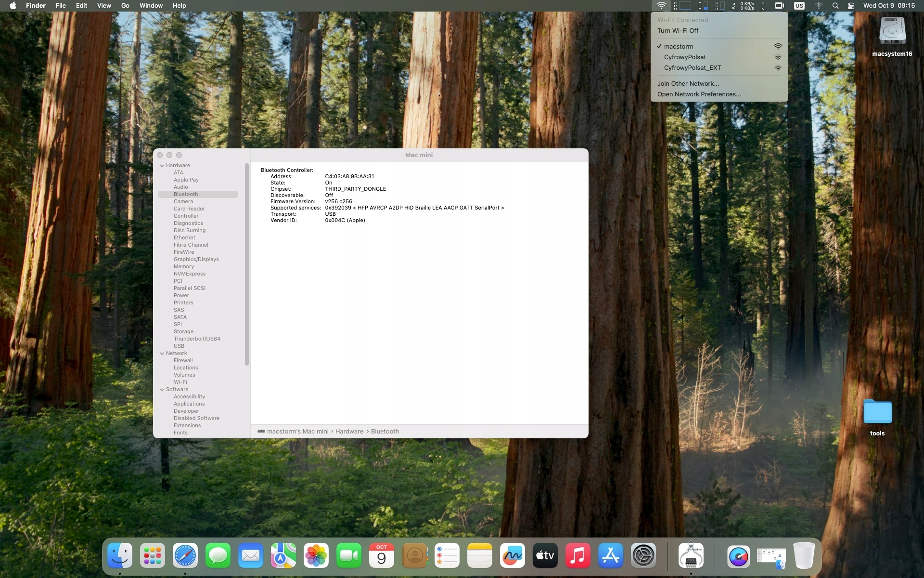Collapse the Network section in the sidebar
The height and width of the screenshot is (578, 924).
[x=162, y=354]
